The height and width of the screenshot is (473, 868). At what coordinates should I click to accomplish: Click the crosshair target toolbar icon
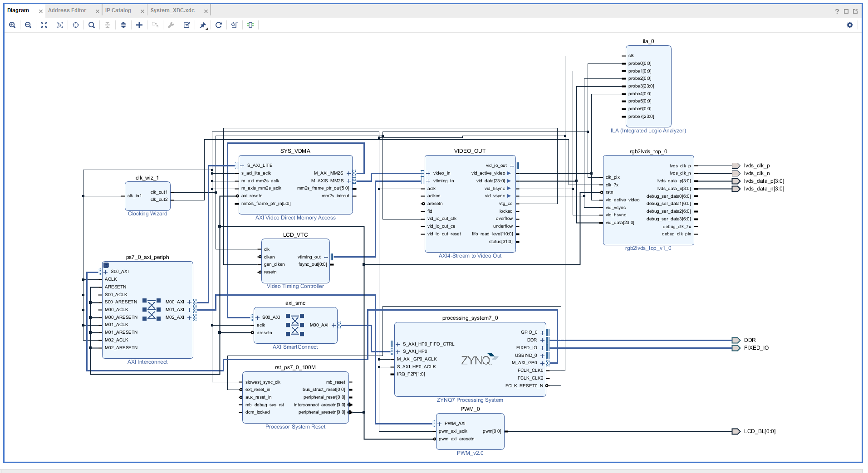coord(76,25)
